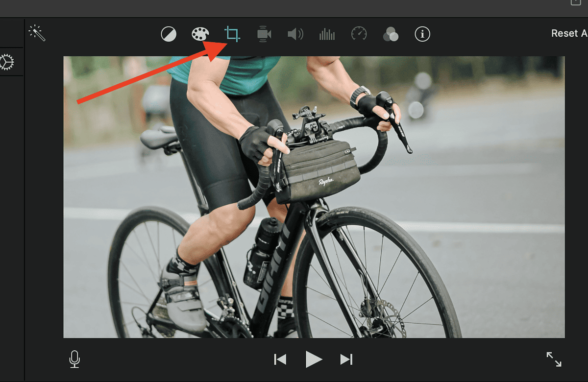Open clip filter and audio effects
The image size is (588, 382).
click(391, 34)
